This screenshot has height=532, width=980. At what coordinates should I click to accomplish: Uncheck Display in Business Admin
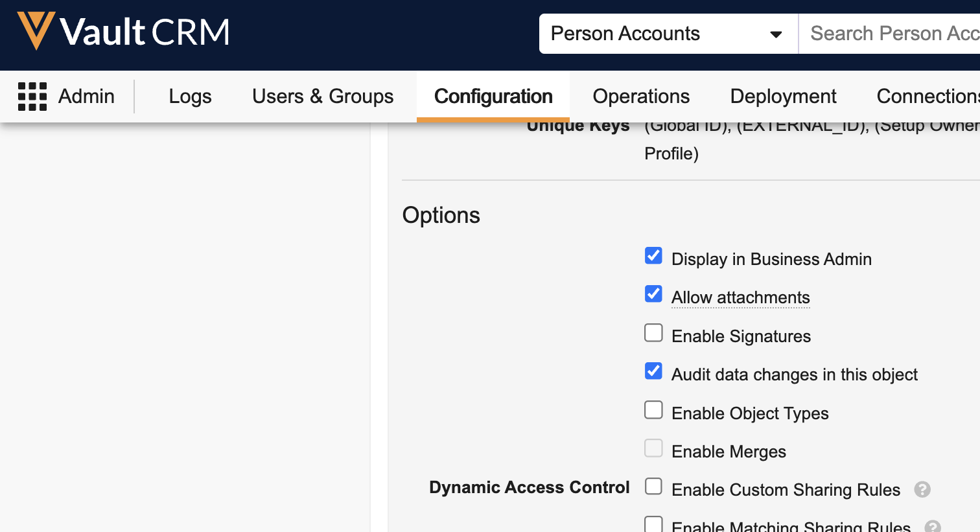tap(653, 256)
